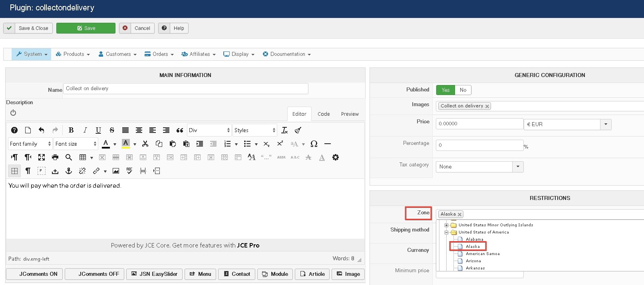Open the System menu
644x285 pixels.
click(32, 54)
